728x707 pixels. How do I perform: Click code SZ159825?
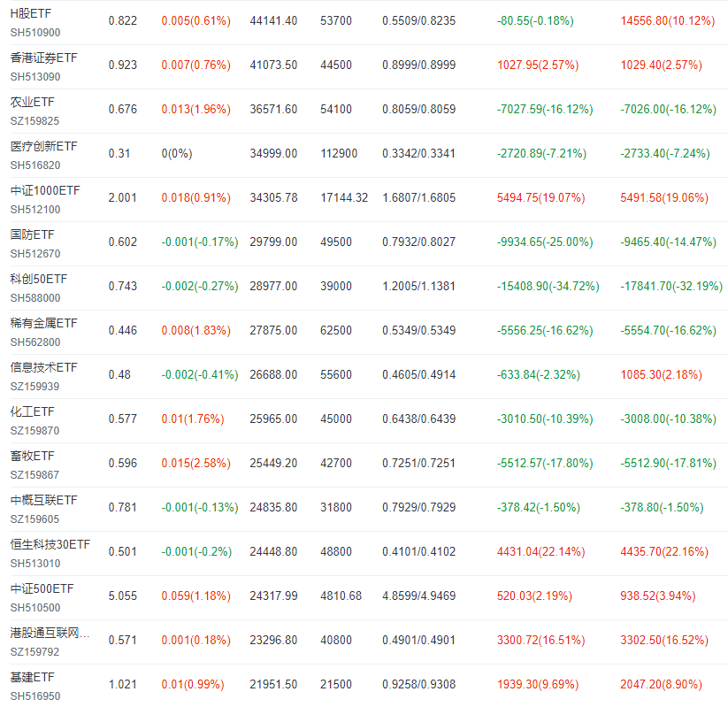34,120
